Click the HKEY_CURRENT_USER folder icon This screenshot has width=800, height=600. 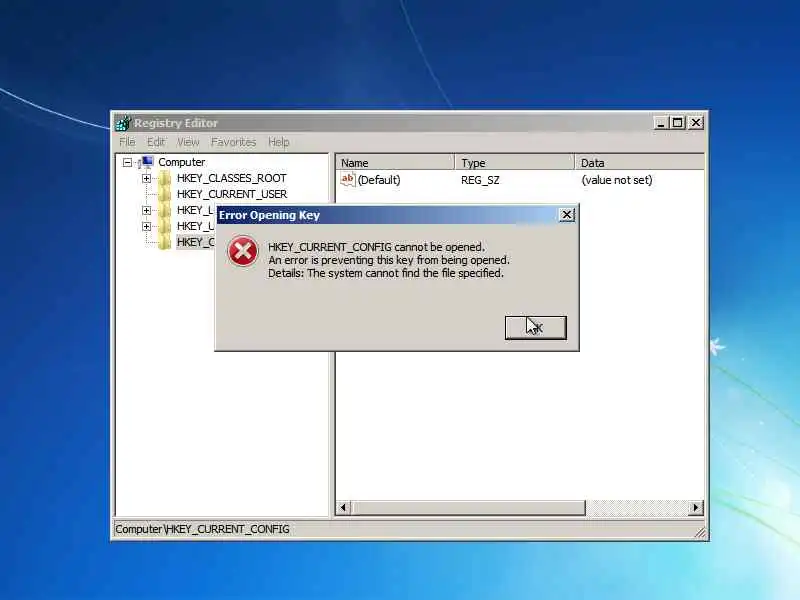coord(164,194)
